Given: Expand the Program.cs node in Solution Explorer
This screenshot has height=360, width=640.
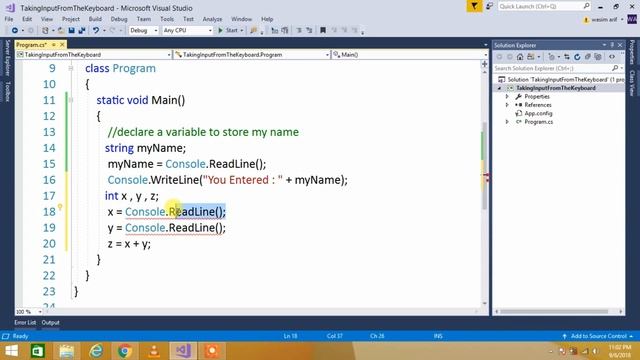Looking at the screenshot, I should pyautogui.click(x=507, y=122).
